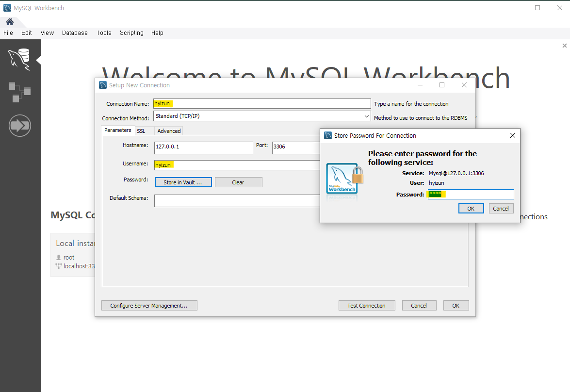This screenshot has height=392, width=570.
Task: Click the Connection Name field
Action: [262, 104]
